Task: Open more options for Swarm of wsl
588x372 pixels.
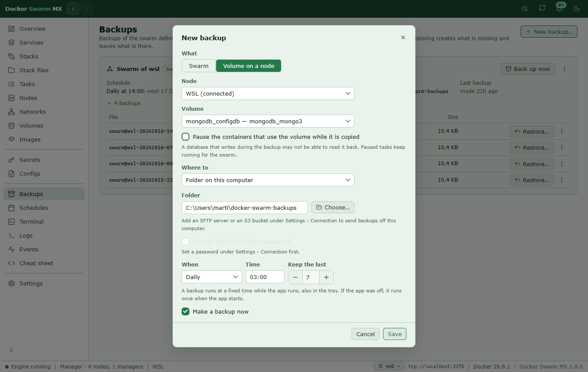Action: [564, 69]
